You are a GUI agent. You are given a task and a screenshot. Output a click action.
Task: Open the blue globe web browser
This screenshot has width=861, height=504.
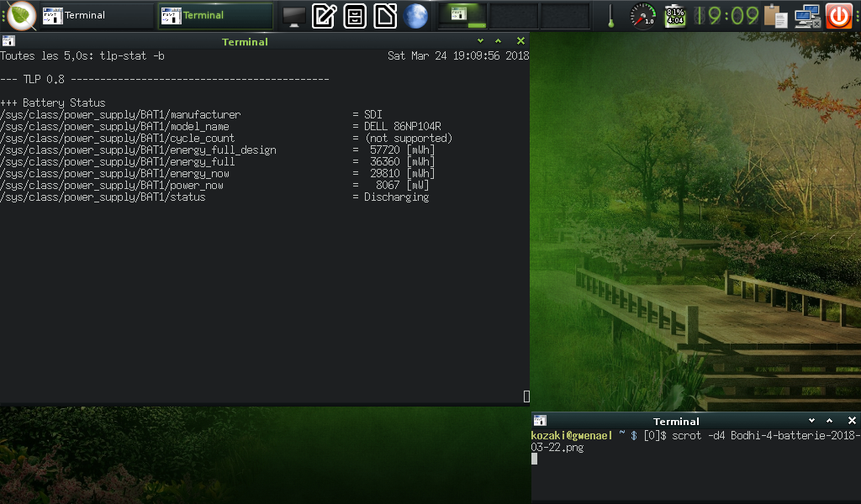(x=415, y=15)
